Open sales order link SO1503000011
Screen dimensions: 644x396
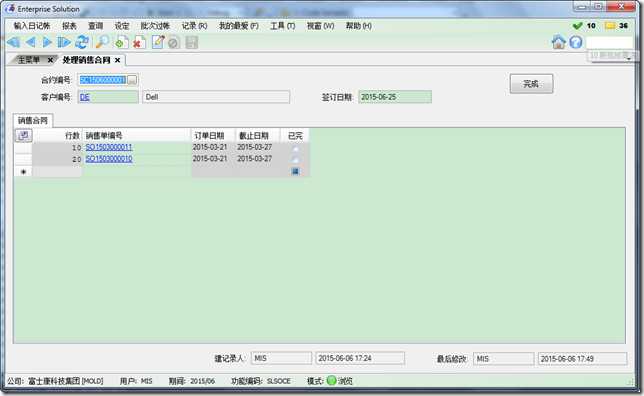pyautogui.click(x=109, y=147)
